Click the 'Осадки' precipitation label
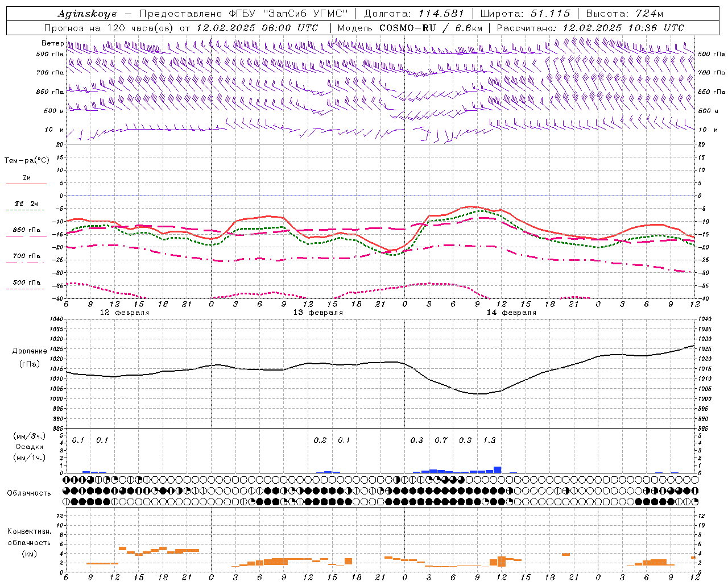Screen dimensions: 728x582 click(x=30, y=447)
